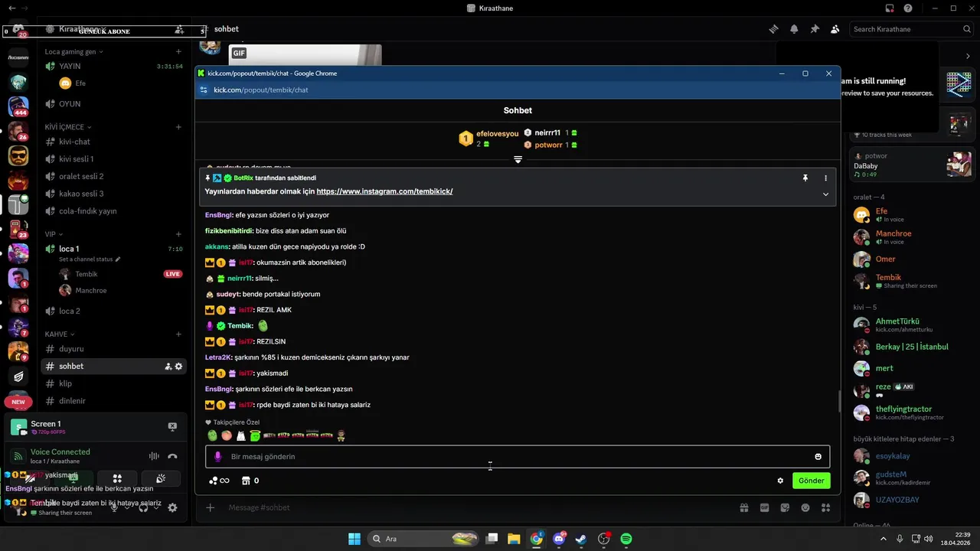Open Kick channel points icon
This screenshot has height=551, width=980.
click(x=219, y=481)
